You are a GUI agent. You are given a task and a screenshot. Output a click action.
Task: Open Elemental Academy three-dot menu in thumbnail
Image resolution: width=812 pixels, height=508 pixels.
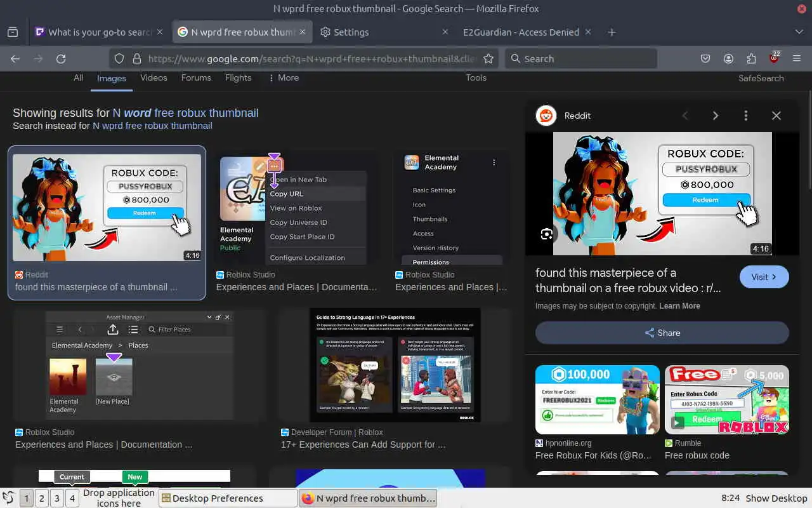click(494, 163)
